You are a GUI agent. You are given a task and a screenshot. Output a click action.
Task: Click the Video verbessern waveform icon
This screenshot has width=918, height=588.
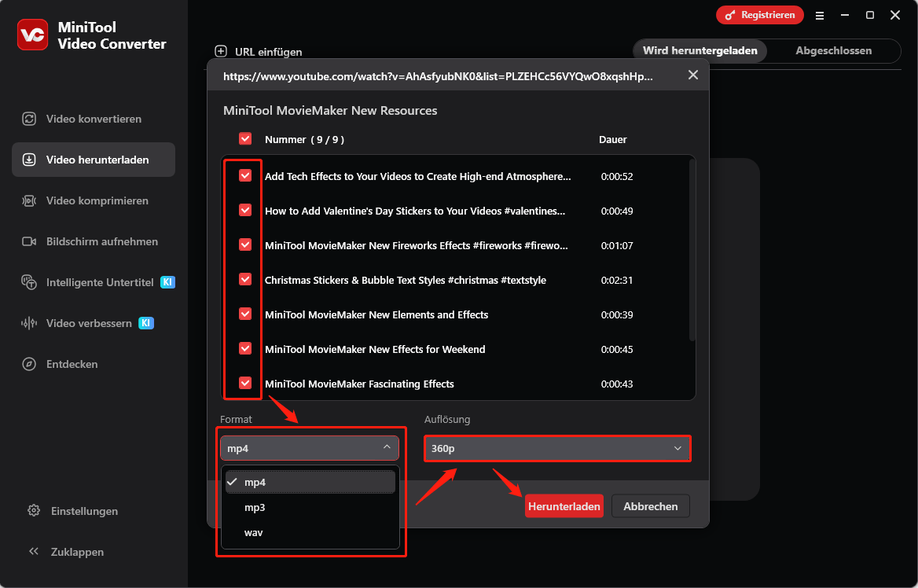(28, 323)
